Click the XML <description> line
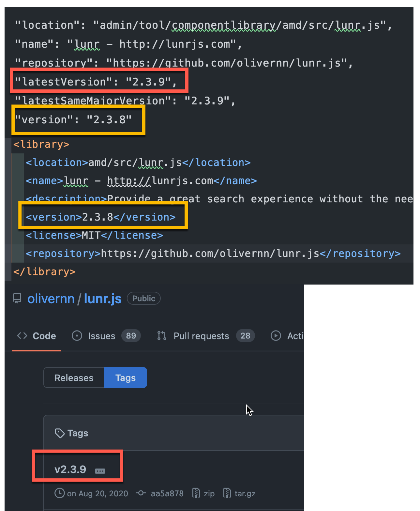 tap(219, 199)
